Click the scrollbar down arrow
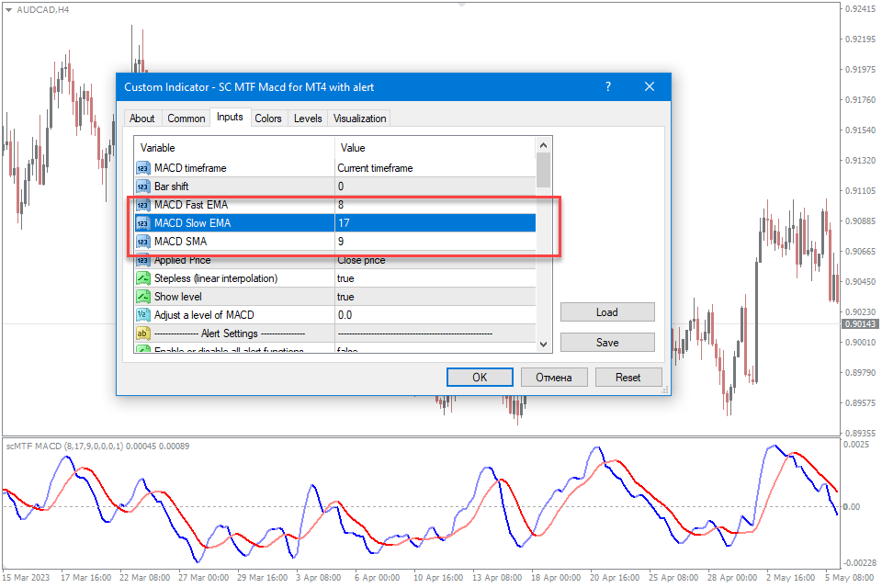This screenshot has width=882, height=588. click(543, 344)
